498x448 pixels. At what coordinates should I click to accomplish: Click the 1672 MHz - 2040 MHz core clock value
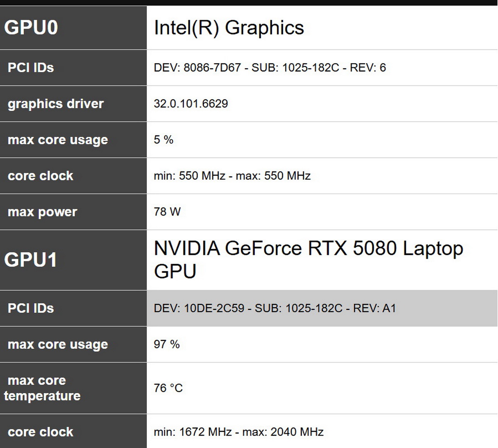(239, 432)
